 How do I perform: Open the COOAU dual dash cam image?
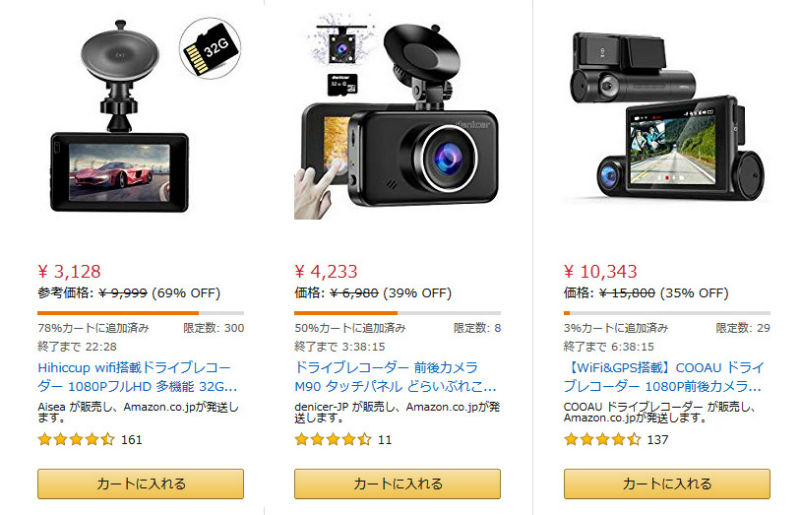click(x=667, y=116)
